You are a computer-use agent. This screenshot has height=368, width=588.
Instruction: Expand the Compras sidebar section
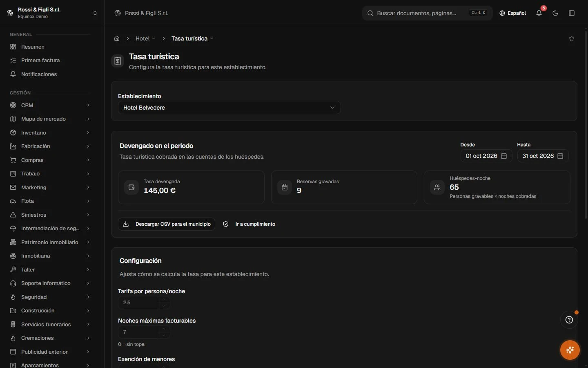coord(50,160)
